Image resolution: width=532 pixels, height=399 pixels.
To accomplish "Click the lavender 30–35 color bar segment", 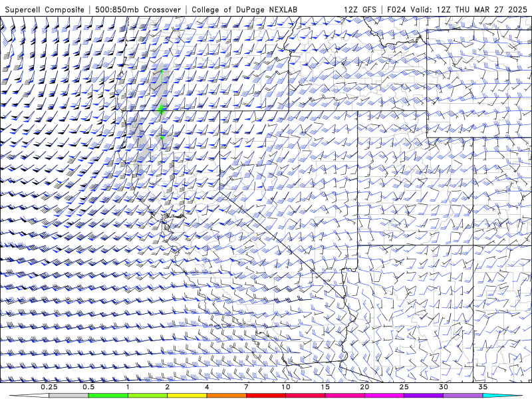I will tap(463, 396).
